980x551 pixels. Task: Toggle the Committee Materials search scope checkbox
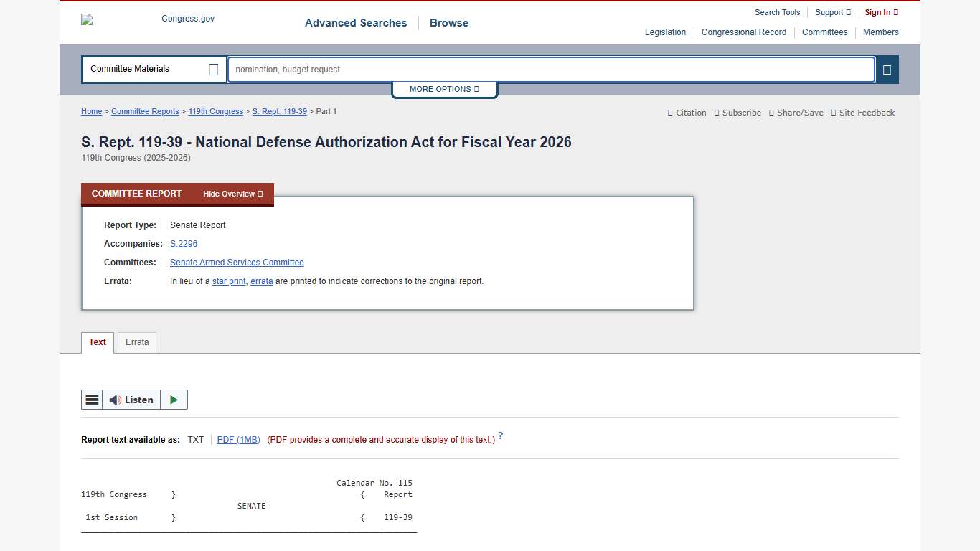(x=213, y=69)
